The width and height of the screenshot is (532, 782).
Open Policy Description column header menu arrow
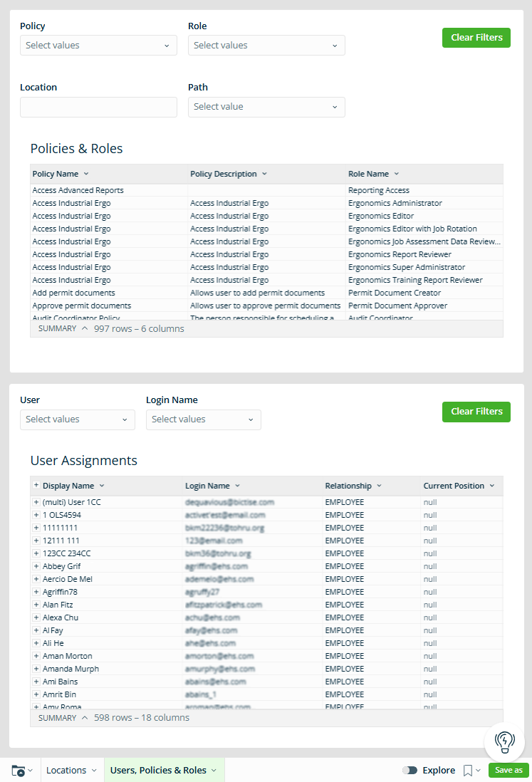(264, 174)
